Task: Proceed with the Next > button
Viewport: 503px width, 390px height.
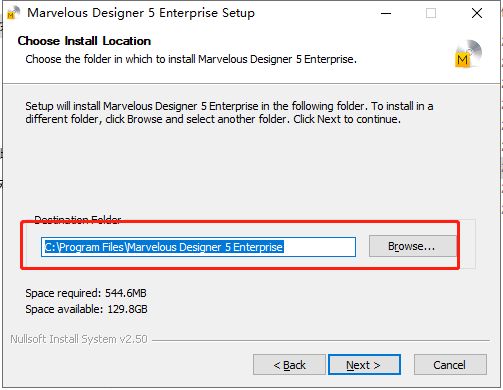Action: (364, 365)
